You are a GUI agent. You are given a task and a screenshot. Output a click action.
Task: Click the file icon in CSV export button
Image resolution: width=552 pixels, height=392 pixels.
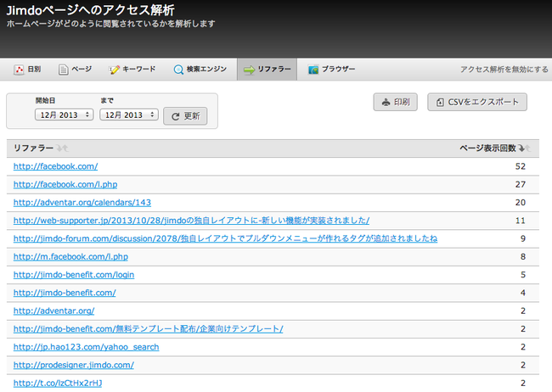point(440,103)
